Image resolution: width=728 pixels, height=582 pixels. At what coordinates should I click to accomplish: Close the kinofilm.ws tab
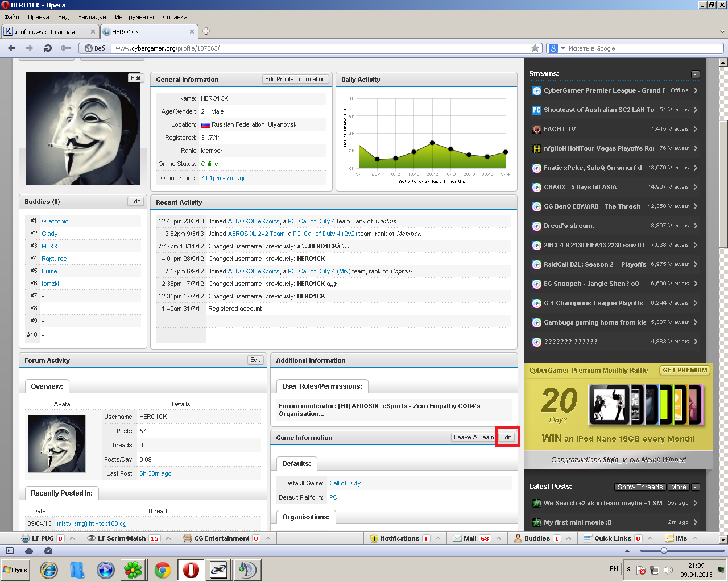click(x=93, y=32)
